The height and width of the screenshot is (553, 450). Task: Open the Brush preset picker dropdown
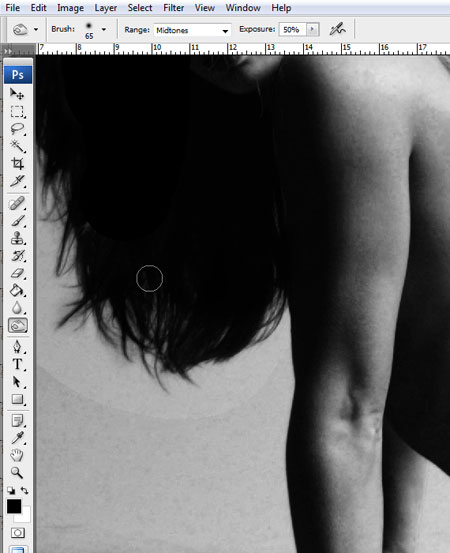[x=104, y=30]
